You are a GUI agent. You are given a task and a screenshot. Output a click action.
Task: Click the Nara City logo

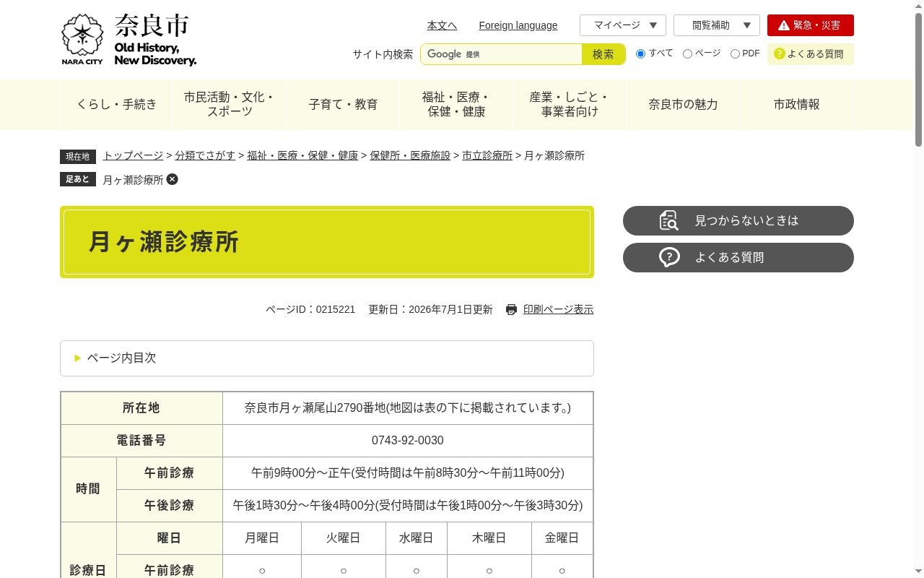click(128, 40)
